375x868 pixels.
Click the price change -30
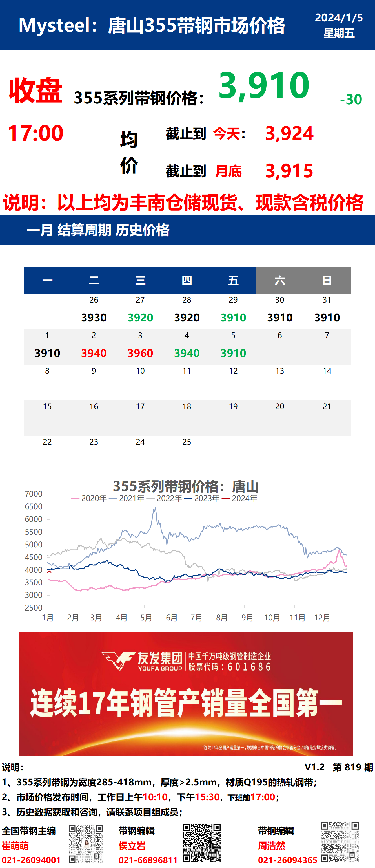coord(351,99)
